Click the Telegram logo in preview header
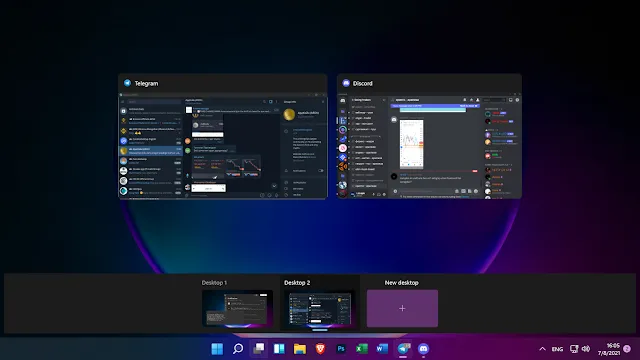The height and width of the screenshot is (360, 640). coord(127,83)
